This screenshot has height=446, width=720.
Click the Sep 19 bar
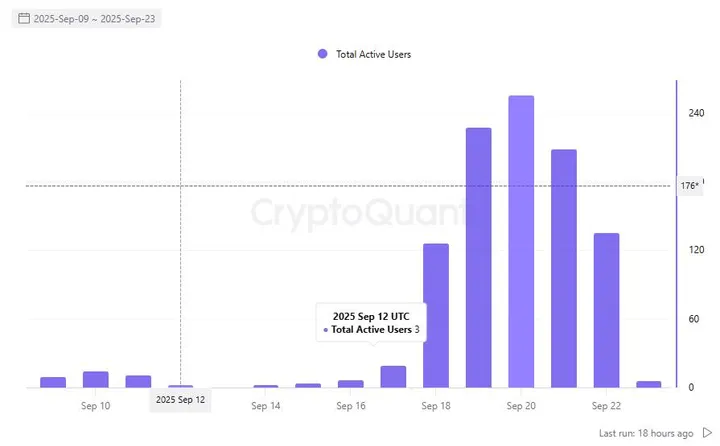(x=478, y=257)
